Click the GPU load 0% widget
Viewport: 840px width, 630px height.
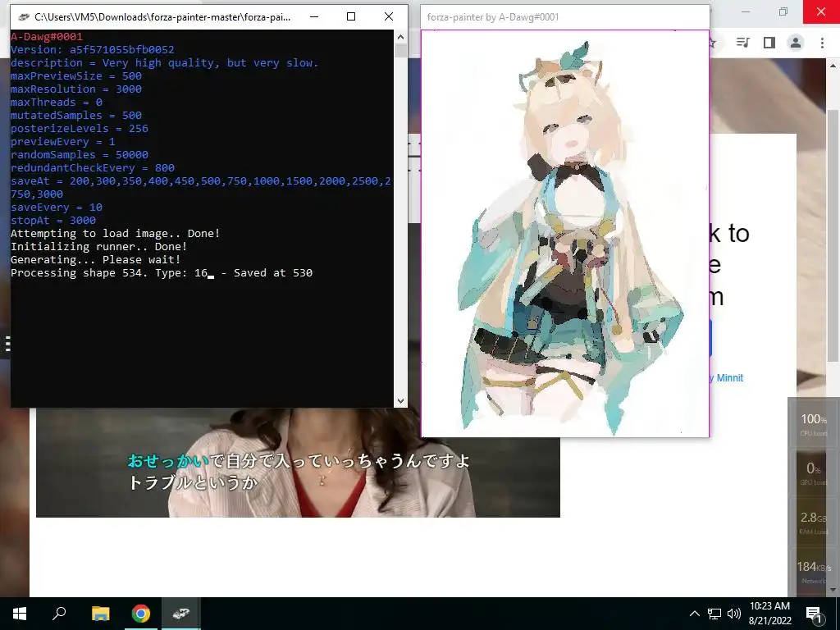tap(813, 472)
